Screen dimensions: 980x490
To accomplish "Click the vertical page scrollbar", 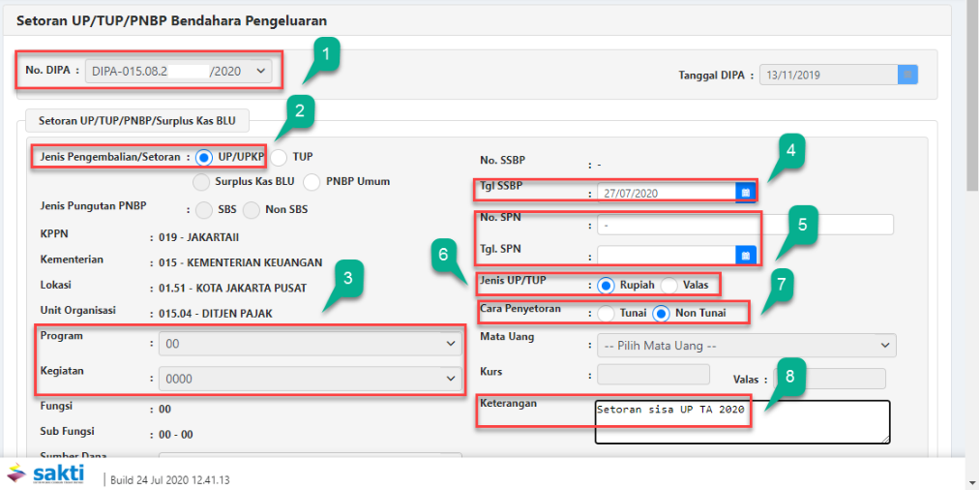I will click(971, 97).
